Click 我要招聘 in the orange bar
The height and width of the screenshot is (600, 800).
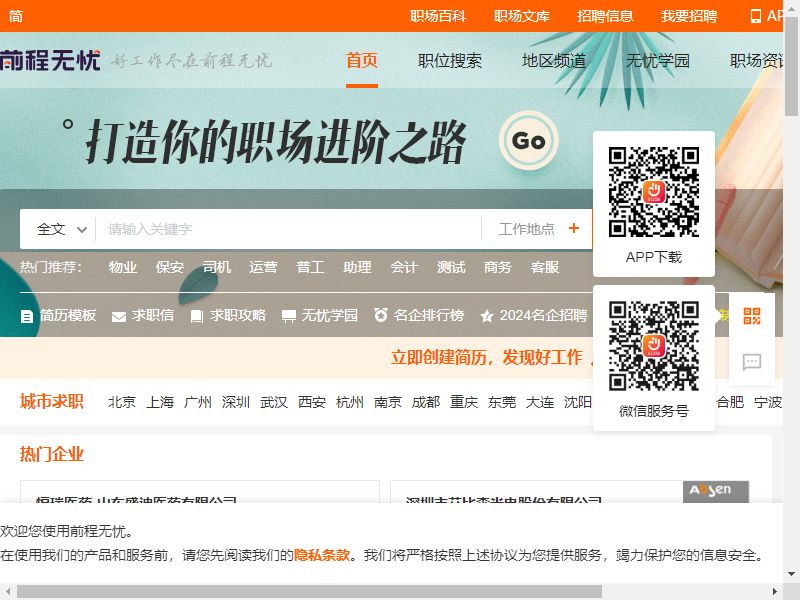point(689,16)
